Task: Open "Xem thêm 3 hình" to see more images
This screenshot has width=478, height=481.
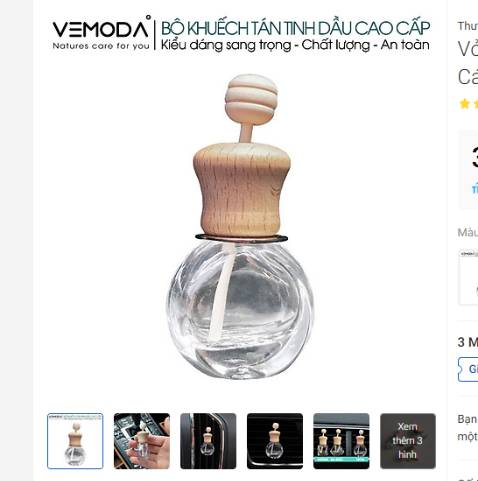Action: pyautogui.click(x=408, y=441)
